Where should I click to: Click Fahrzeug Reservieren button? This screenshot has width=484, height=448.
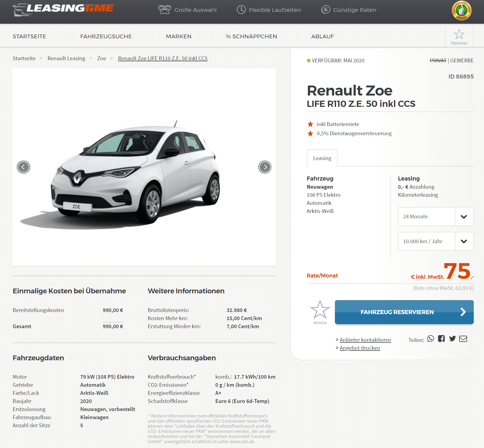coord(404,312)
